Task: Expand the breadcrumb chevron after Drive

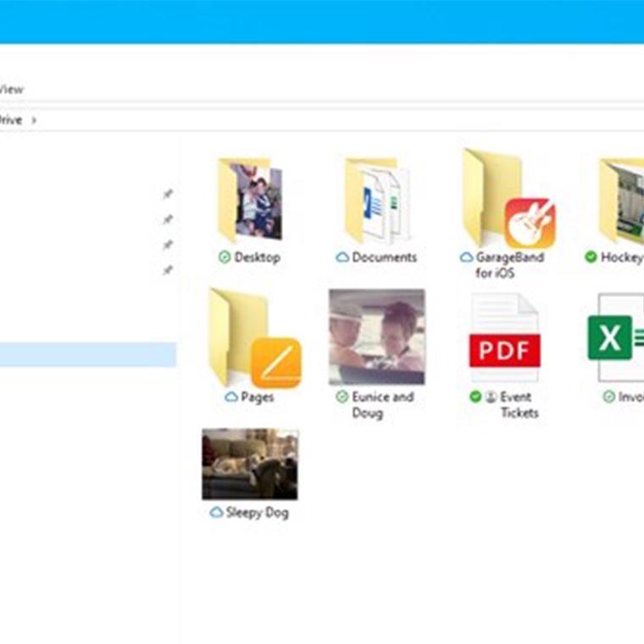Action: point(34,120)
